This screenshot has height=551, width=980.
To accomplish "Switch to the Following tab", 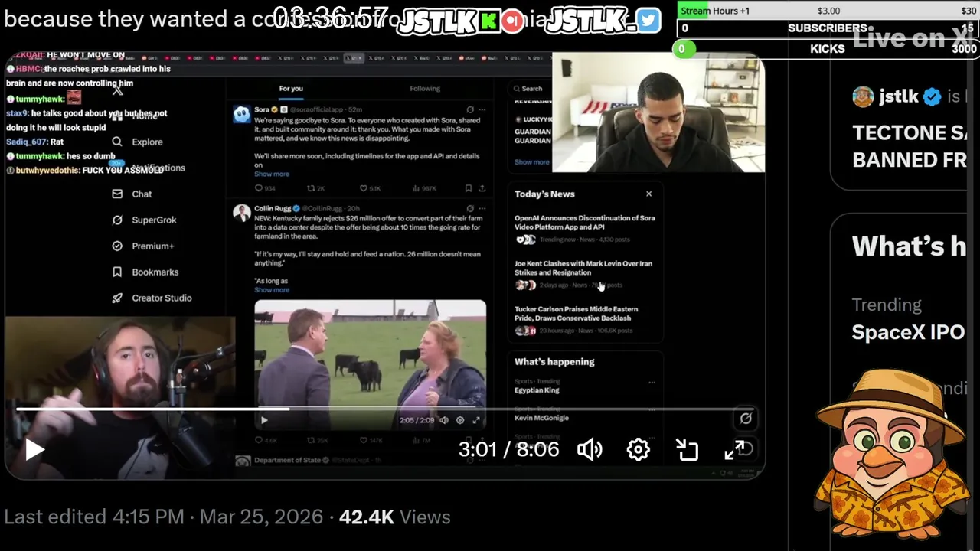I will click(x=425, y=89).
